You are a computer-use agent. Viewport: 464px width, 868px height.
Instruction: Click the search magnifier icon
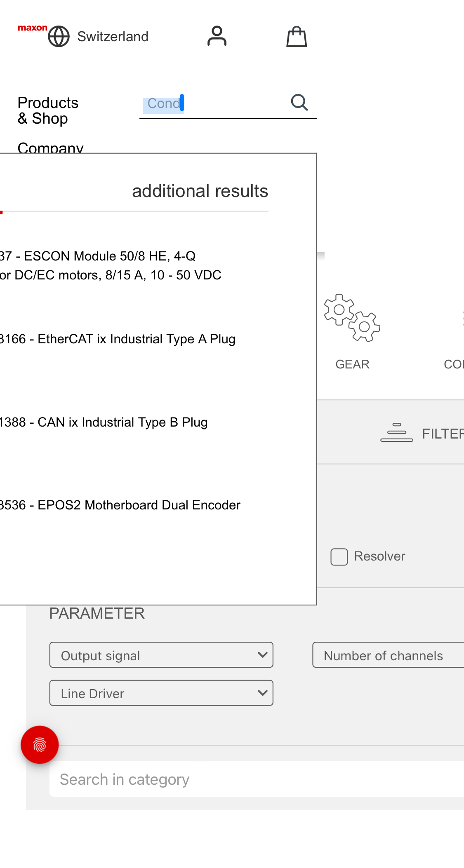pyautogui.click(x=299, y=102)
